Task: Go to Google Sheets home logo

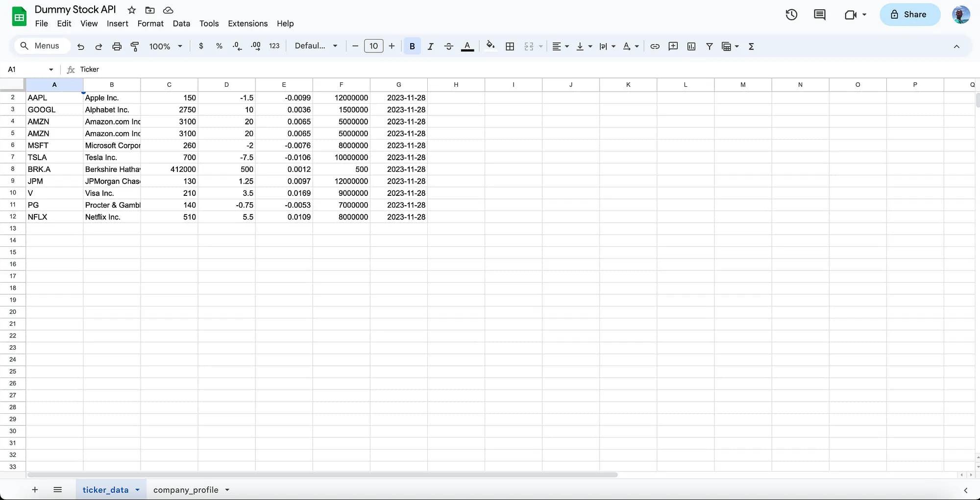Action: (x=19, y=17)
